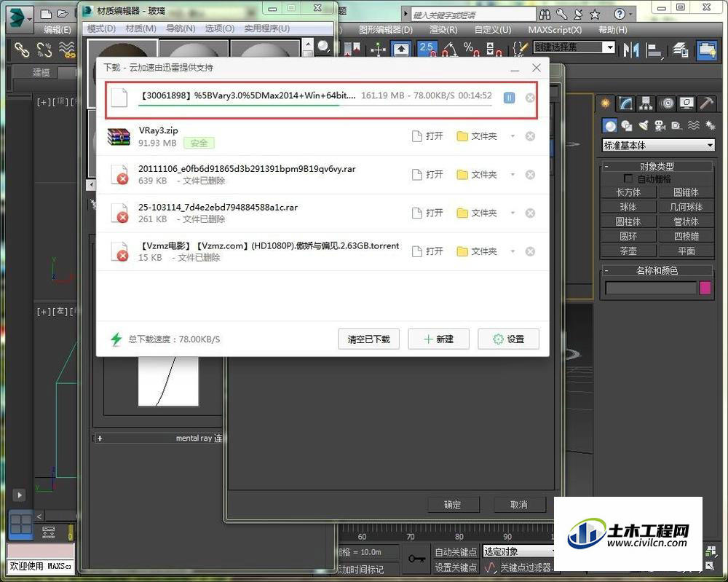Viewport: 728px width, 582px height.
Task: Click the InfoCenter keyword search field
Action: point(472,15)
